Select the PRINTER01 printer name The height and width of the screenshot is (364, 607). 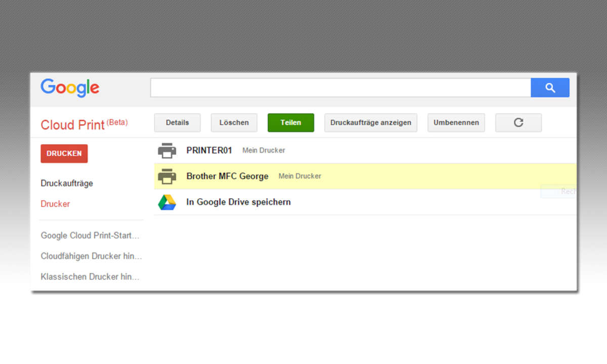[x=209, y=150]
